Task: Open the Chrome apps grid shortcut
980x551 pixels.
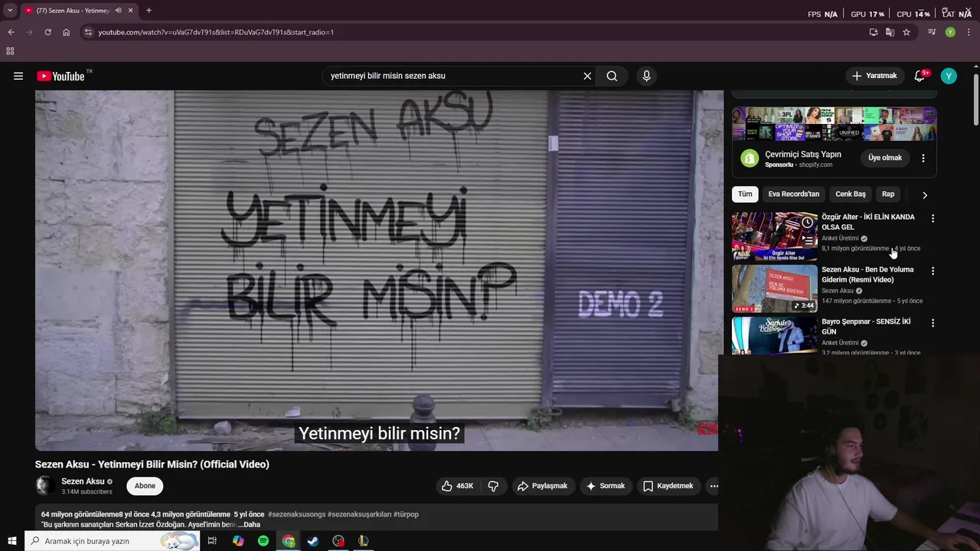Action: point(10,51)
